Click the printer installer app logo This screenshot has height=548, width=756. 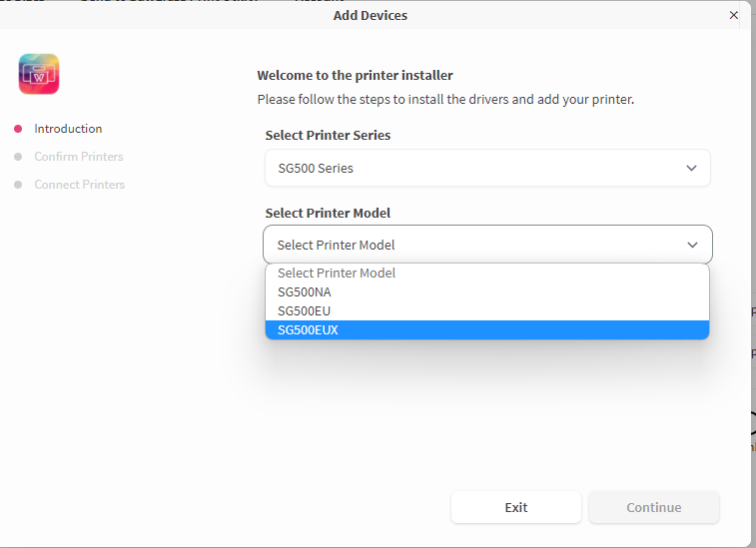point(39,74)
